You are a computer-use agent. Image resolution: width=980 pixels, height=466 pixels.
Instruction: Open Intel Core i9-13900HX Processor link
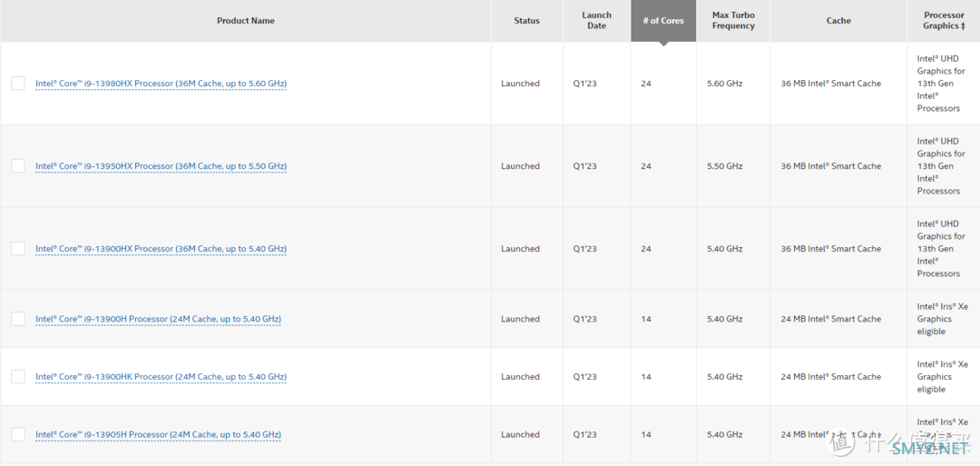pyautogui.click(x=162, y=248)
